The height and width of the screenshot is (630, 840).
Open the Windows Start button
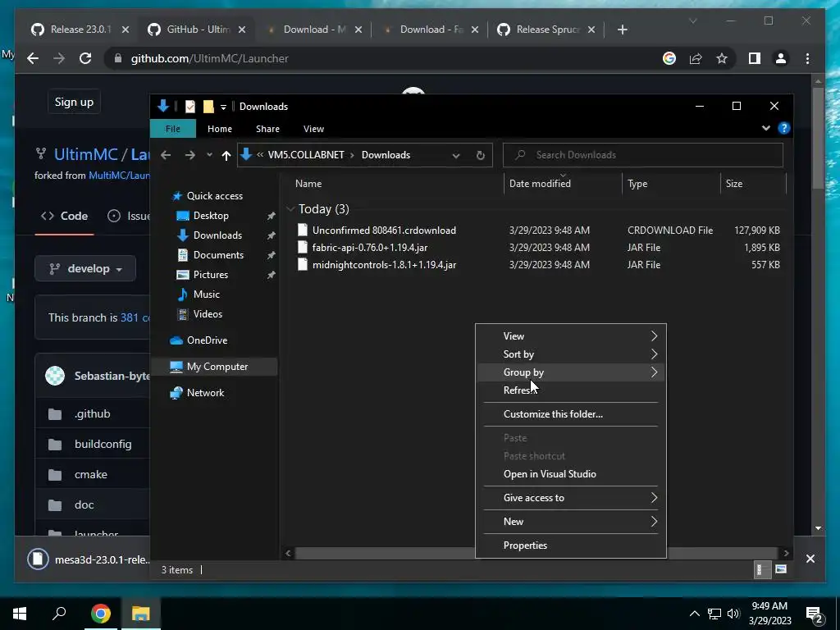[x=20, y=614]
